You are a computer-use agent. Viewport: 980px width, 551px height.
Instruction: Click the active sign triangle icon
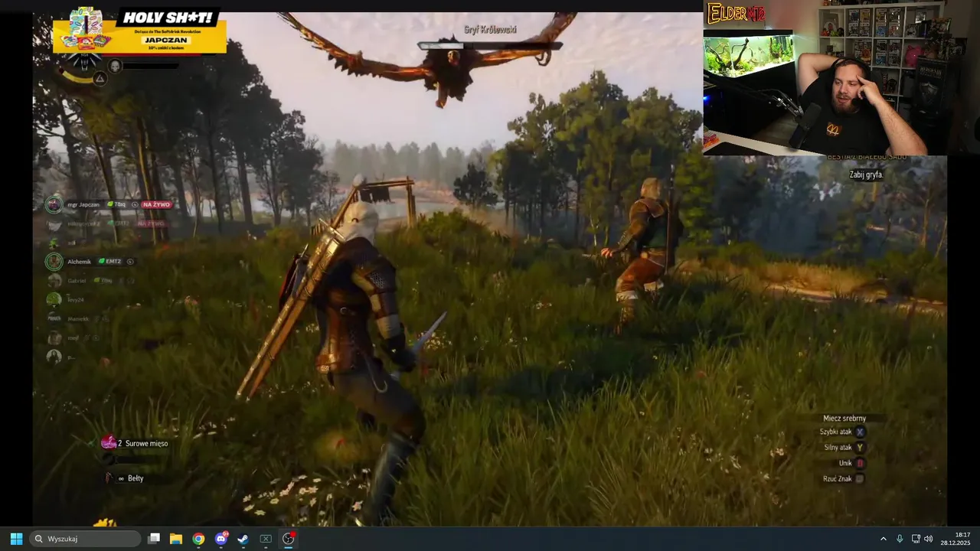click(x=100, y=78)
